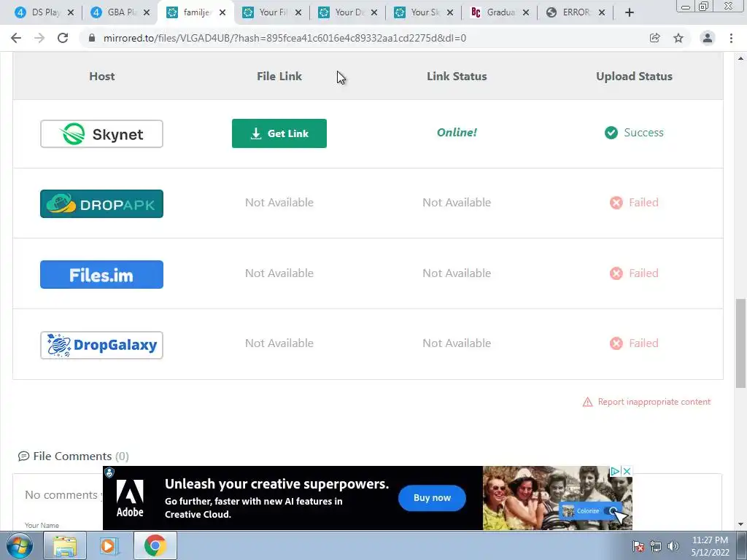Click the scrollbar up arrow

(740, 58)
